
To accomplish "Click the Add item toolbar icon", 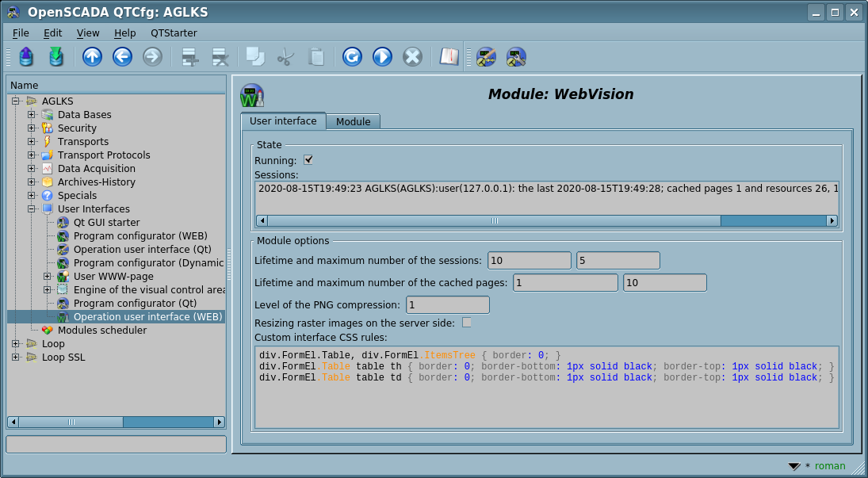I will coord(190,56).
